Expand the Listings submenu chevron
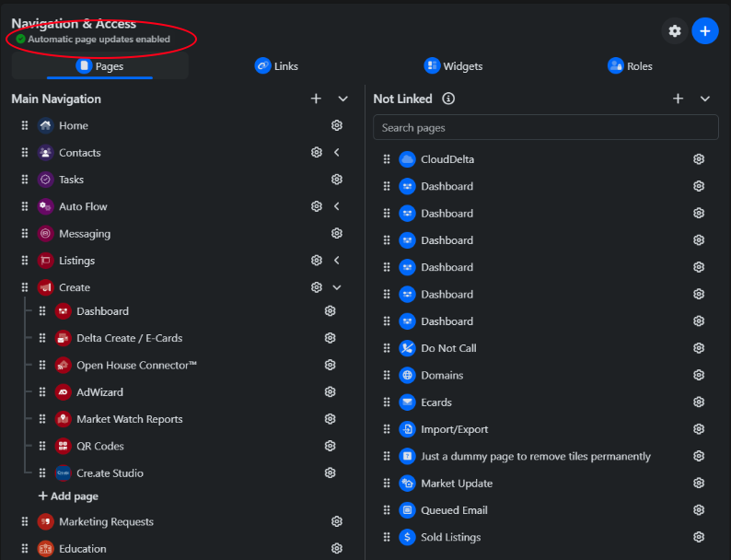 [x=337, y=261]
